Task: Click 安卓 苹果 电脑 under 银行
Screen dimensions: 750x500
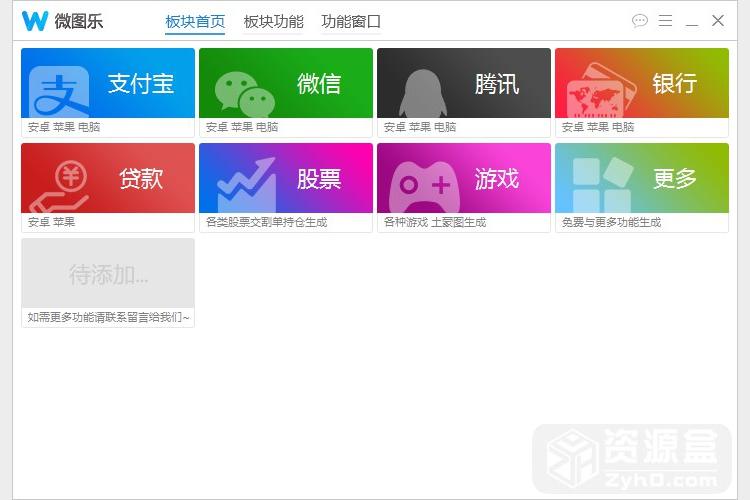Action: point(598,127)
